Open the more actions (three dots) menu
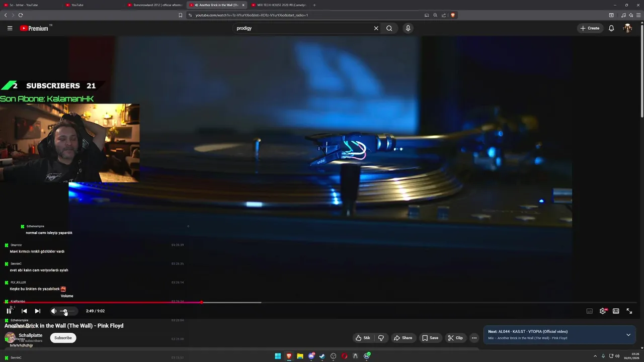The image size is (644, 362). (x=474, y=338)
